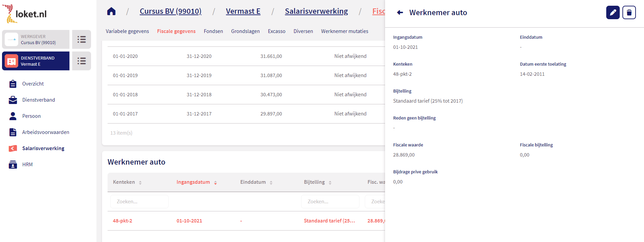
Task: Click the Kenteken search input field
Action: coord(139,202)
